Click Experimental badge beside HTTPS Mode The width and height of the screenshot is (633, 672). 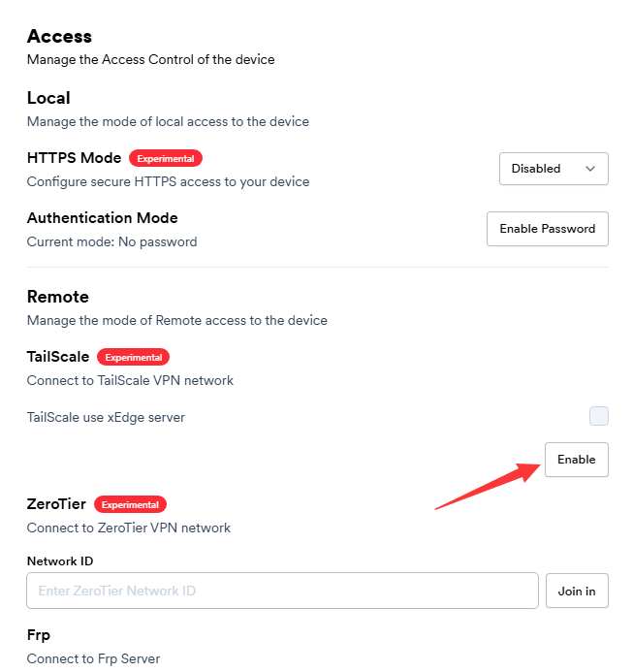click(166, 158)
